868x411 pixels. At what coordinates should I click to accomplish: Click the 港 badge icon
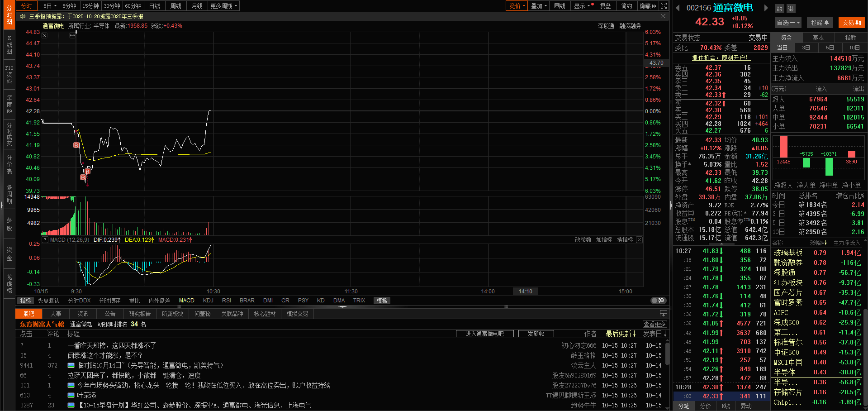click(791, 9)
